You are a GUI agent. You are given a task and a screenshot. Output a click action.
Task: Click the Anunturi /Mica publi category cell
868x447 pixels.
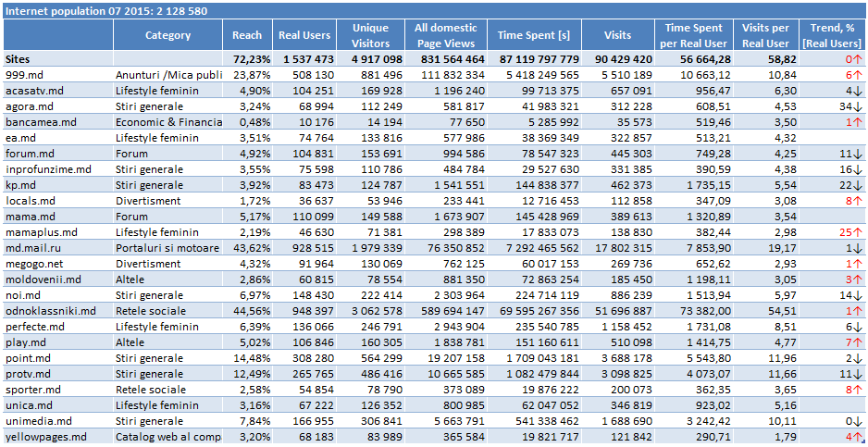pos(168,74)
